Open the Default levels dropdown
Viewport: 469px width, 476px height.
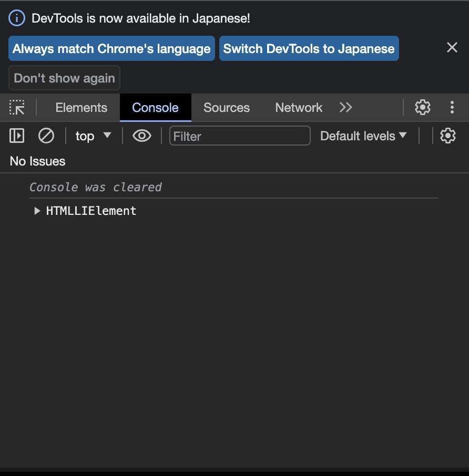pyautogui.click(x=363, y=136)
